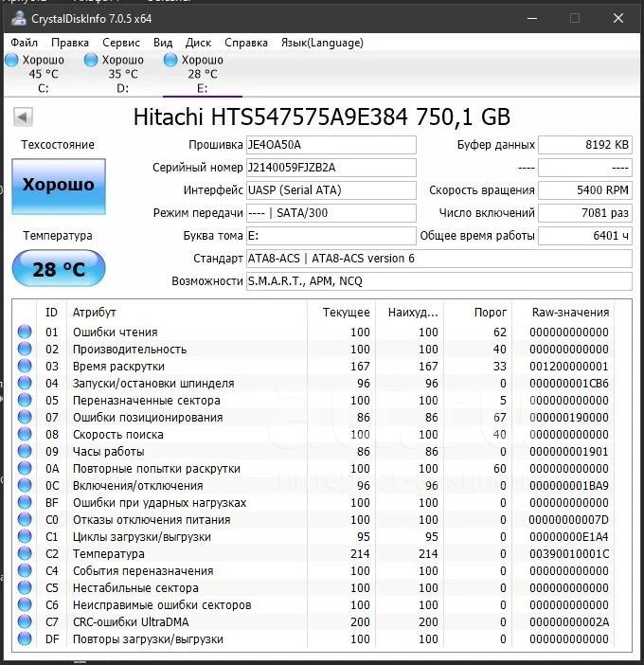Click raw value 00000000E1A4
644x665 pixels.
569,537
